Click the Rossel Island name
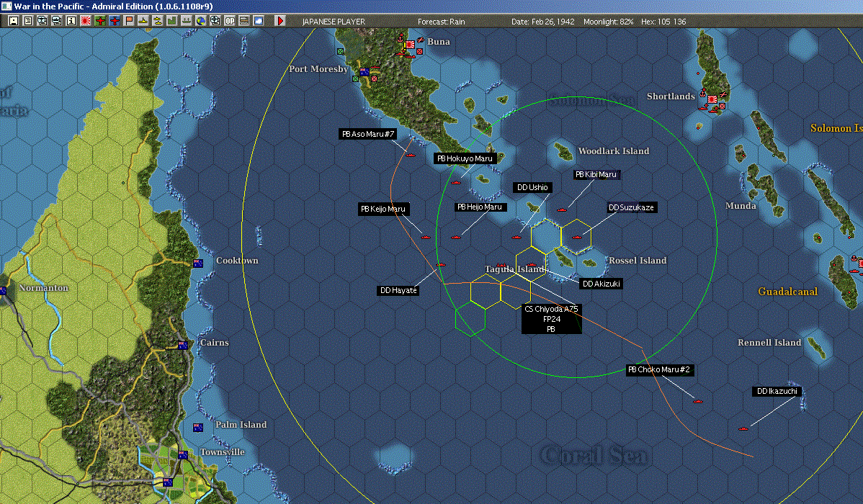 tap(638, 260)
